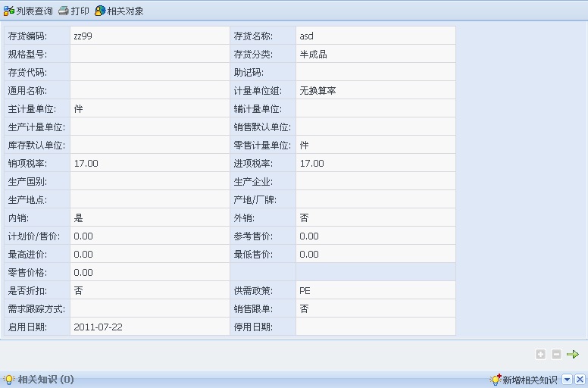Click the empty 规格型号 field
The image size is (588, 388).
(x=149, y=54)
